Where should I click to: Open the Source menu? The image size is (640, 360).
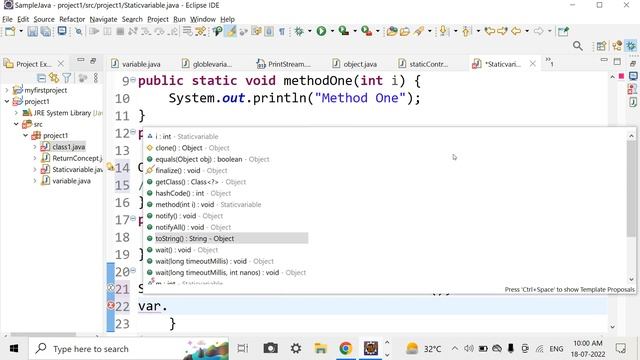coord(44,19)
